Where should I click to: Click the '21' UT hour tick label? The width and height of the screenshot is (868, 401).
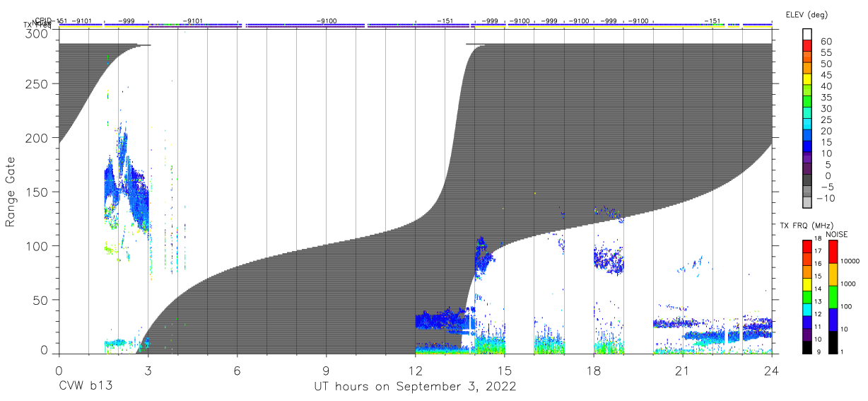(682, 370)
